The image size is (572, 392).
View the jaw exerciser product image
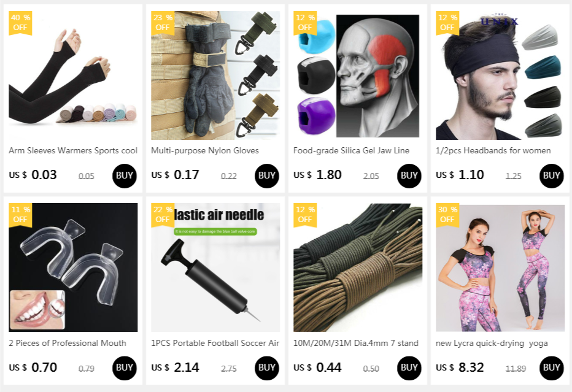pyautogui.click(x=357, y=75)
